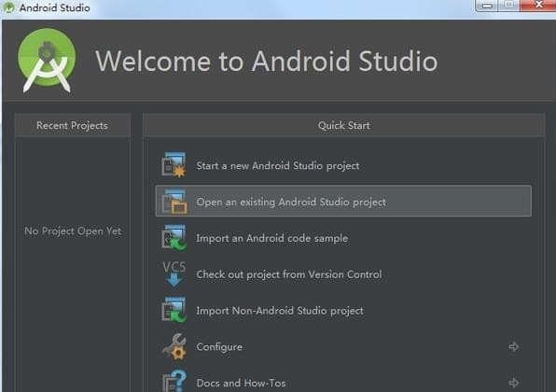This screenshot has height=392, width=556.
Task: Click the "Recent Projects" panel header
Action: click(73, 125)
